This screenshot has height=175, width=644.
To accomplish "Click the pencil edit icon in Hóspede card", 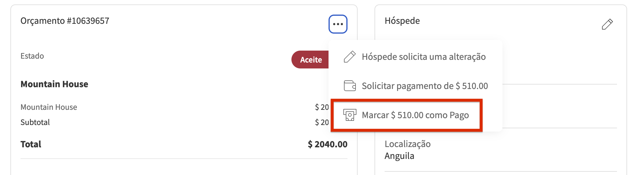I will 607,24.
